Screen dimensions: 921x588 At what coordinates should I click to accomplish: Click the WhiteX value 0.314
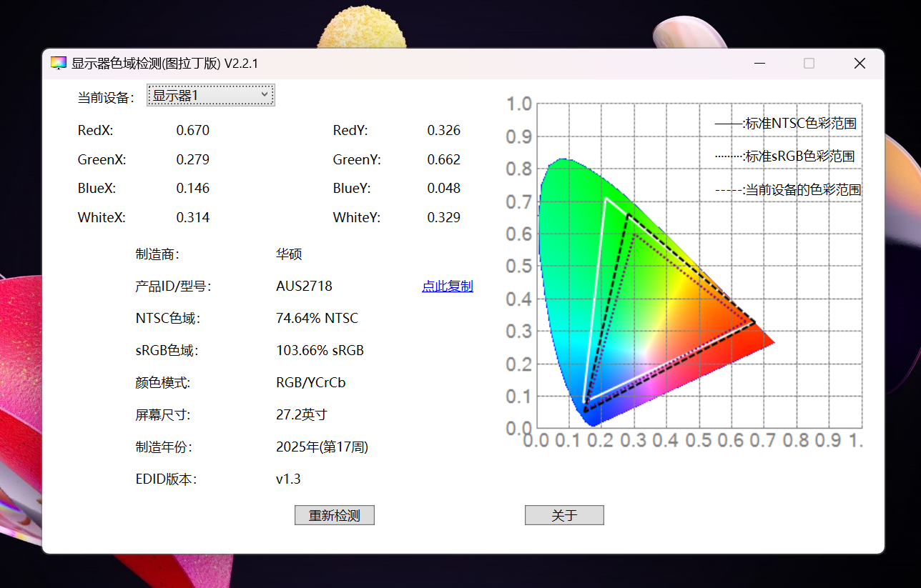click(193, 218)
